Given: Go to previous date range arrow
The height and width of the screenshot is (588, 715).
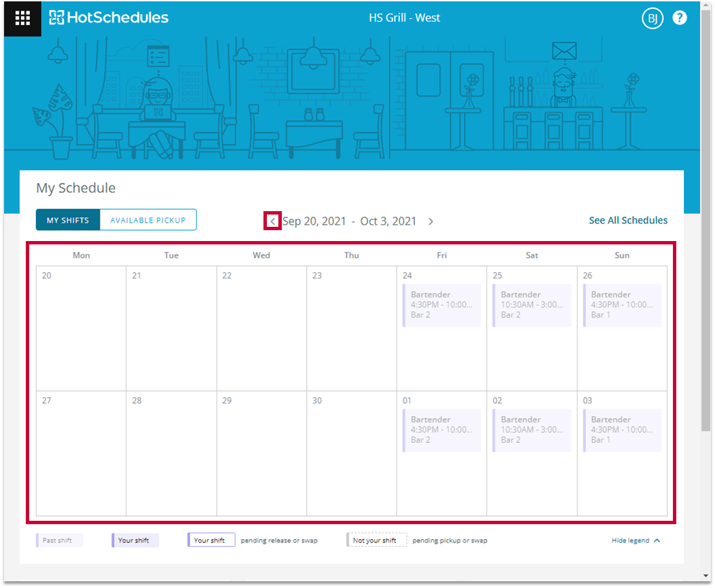Looking at the screenshot, I should point(272,221).
